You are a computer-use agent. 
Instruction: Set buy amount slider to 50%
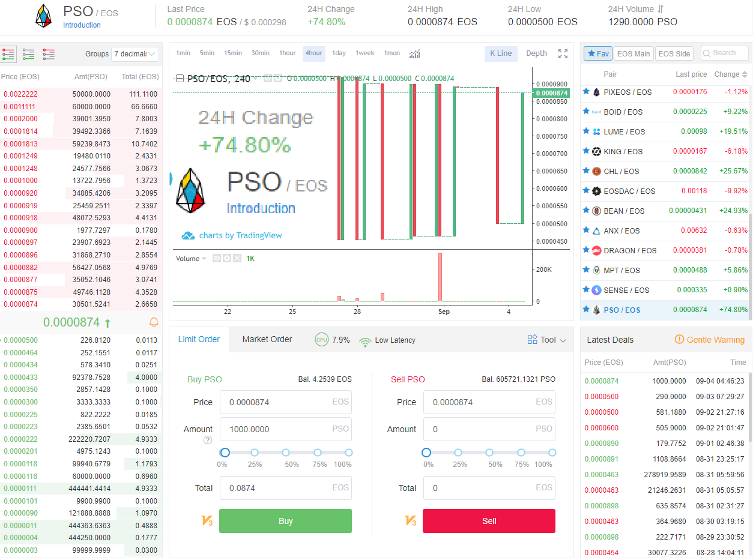pyautogui.click(x=286, y=453)
